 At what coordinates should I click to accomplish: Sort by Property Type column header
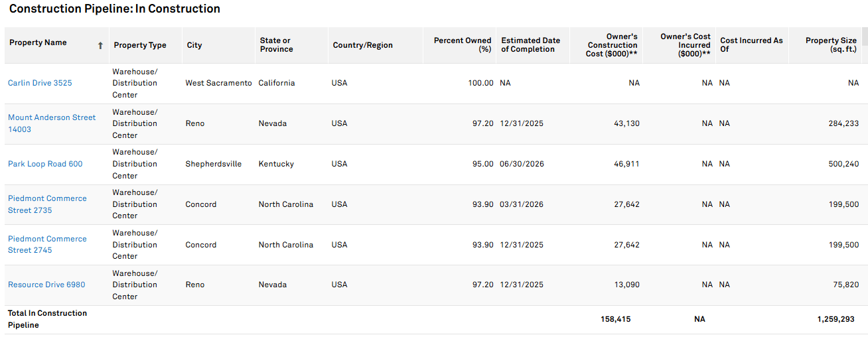click(140, 45)
